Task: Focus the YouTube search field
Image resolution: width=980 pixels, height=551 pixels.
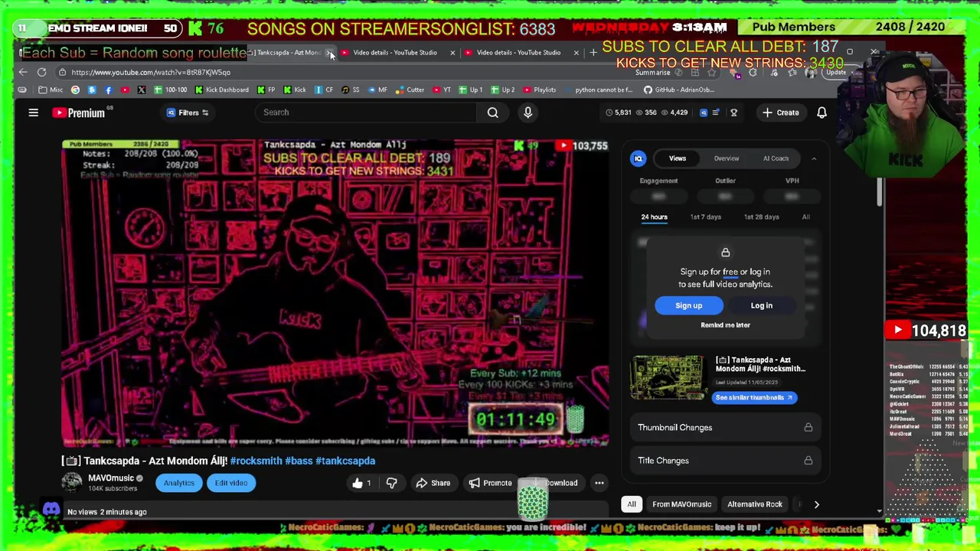Action: click(x=367, y=112)
